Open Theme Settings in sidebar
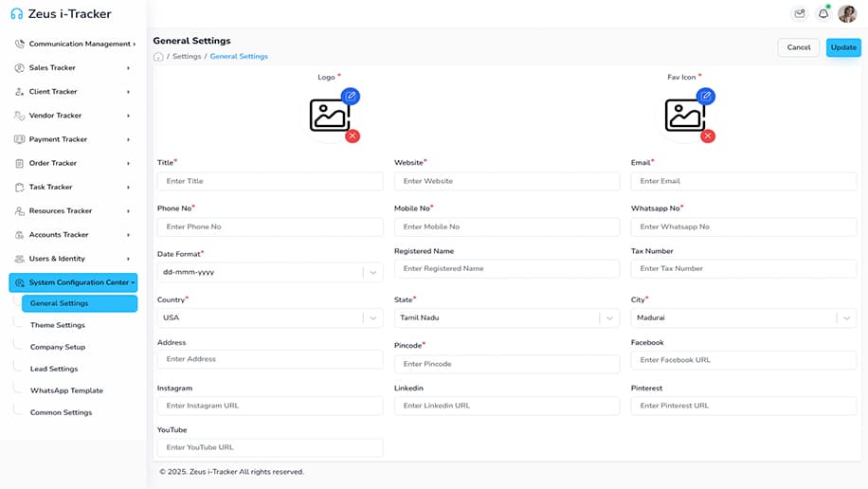 pos(58,325)
